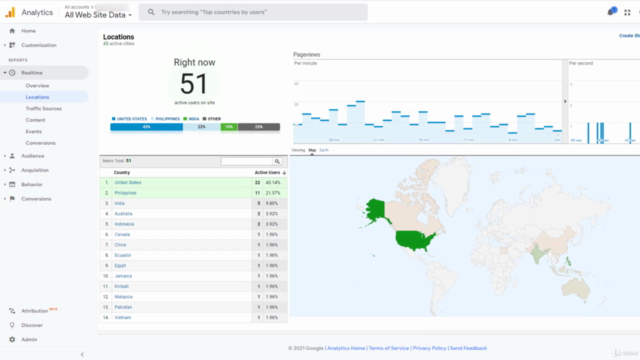Click the top search input field

click(x=253, y=12)
